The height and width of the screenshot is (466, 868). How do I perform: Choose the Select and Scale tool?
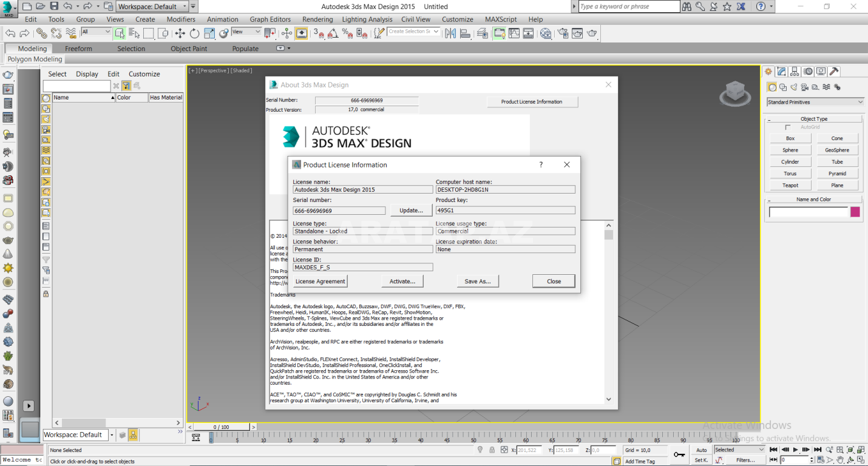pyautogui.click(x=209, y=33)
